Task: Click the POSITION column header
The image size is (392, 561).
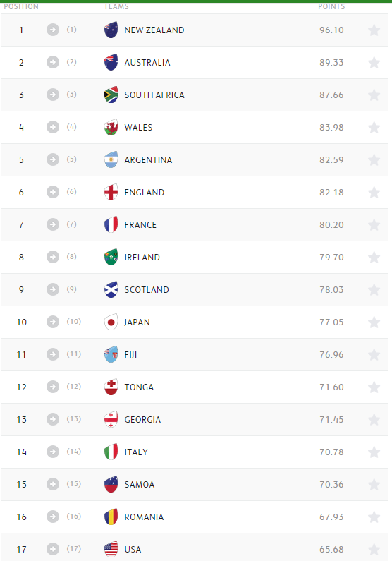Action: tap(21, 6)
